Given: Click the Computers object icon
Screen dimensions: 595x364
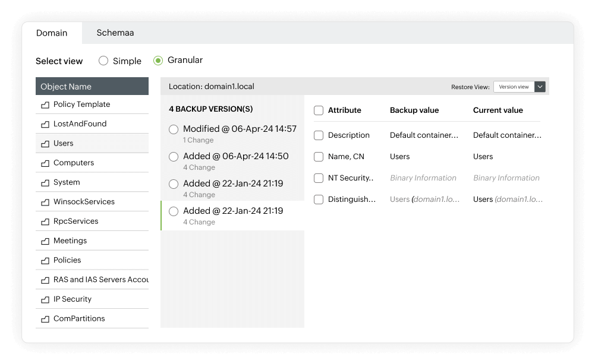Looking at the screenshot, I should coord(45,163).
